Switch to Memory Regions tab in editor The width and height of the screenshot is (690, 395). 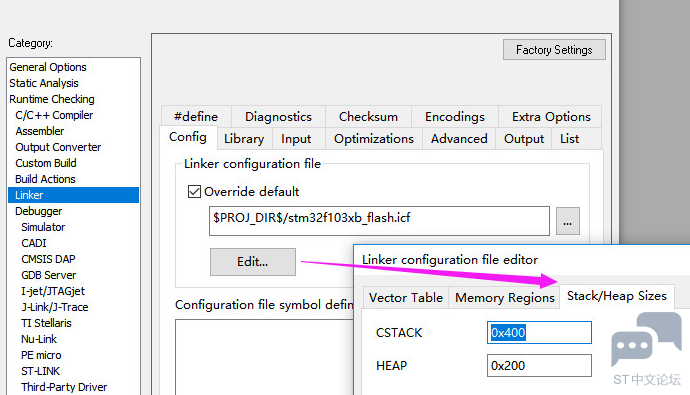pyautogui.click(x=505, y=298)
